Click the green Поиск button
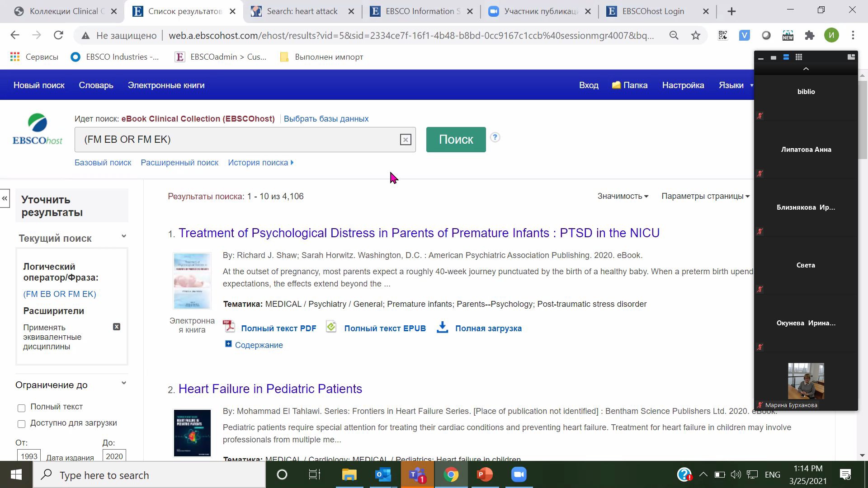Screen dimensions: 868x488 (456, 140)
